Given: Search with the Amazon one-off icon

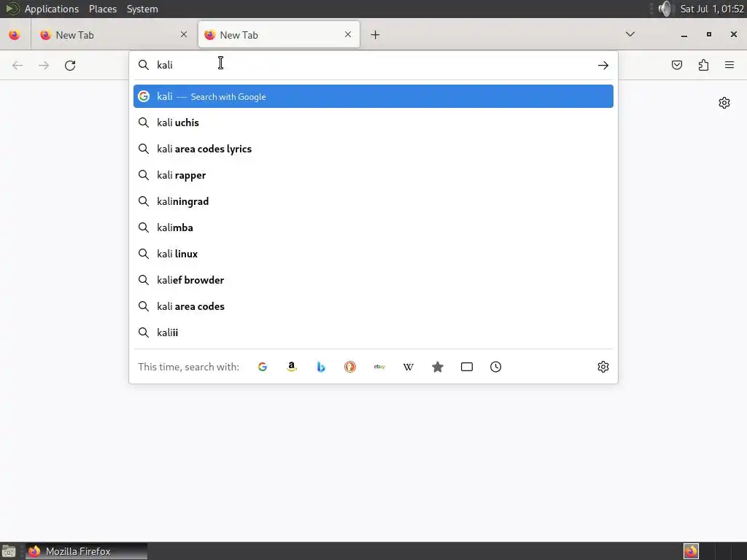Looking at the screenshot, I should pyautogui.click(x=292, y=367).
